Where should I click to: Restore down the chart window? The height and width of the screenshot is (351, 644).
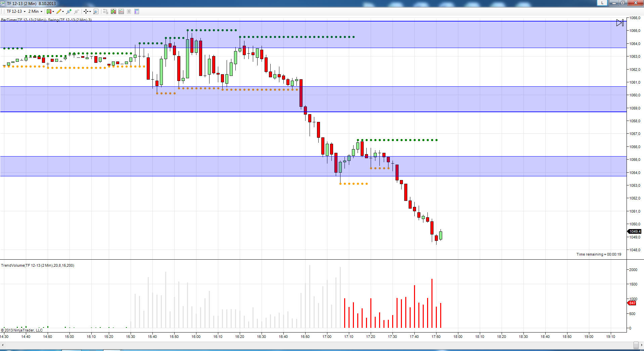pos(623,3)
